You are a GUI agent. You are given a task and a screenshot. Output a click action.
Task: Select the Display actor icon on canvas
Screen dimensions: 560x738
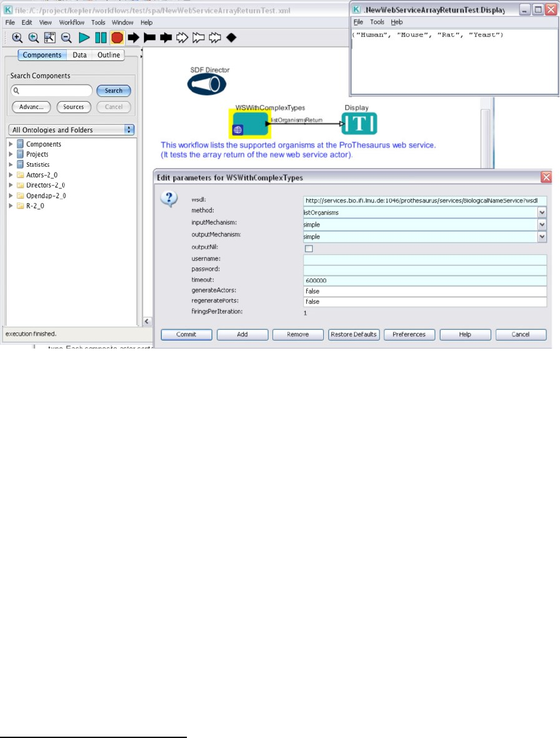click(x=359, y=123)
